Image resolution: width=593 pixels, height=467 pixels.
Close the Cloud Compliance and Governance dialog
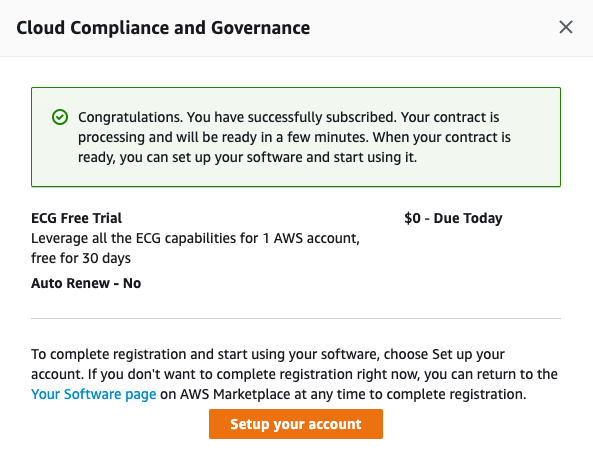point(566,27)
